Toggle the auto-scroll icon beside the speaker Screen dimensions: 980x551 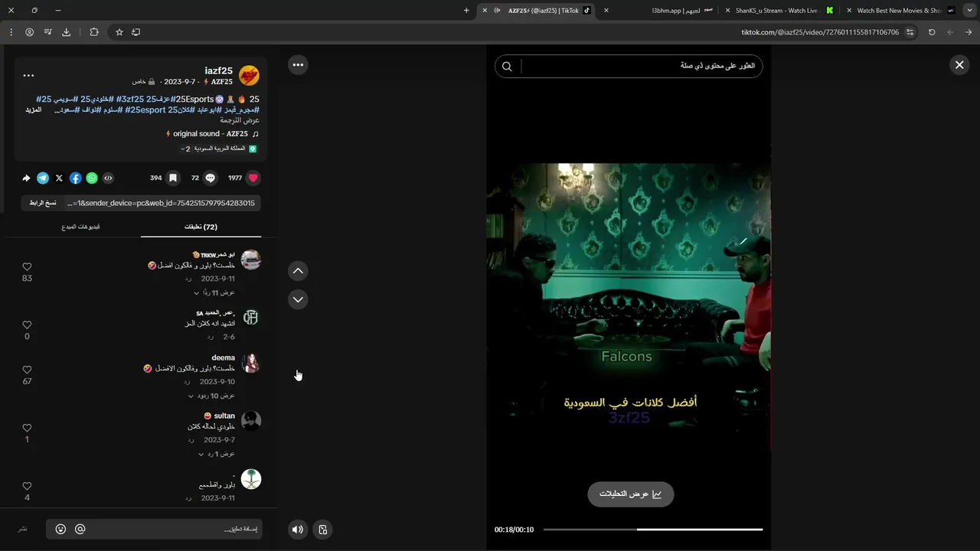(323, 530)
